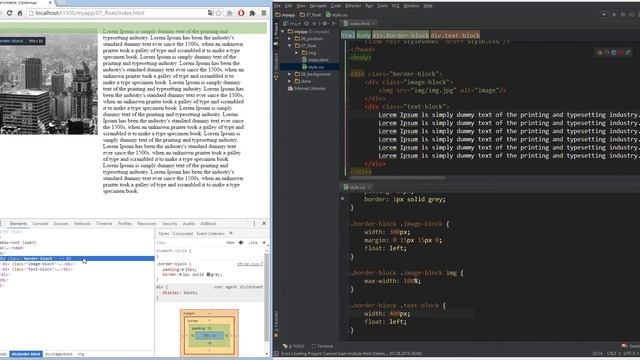This screenshot has width=640, height=360.
Task: Go to the Chrome home page
Action: point(19,13)
